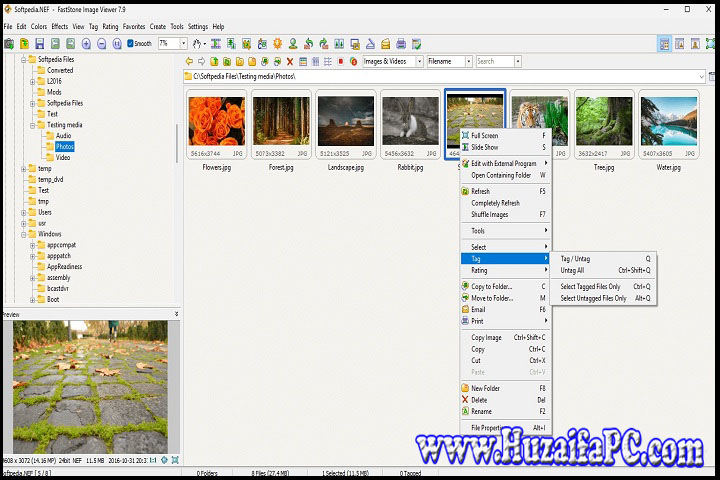Click the folder tree vertical scrollbar
The width and height of the screenshot is (720, 480).
177,143
